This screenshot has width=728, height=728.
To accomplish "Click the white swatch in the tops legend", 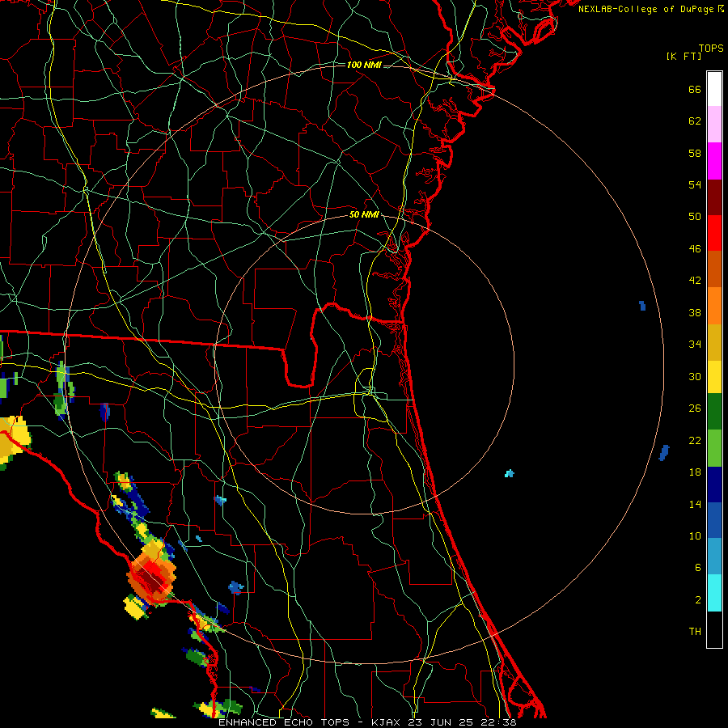I will tap(714, 89).
